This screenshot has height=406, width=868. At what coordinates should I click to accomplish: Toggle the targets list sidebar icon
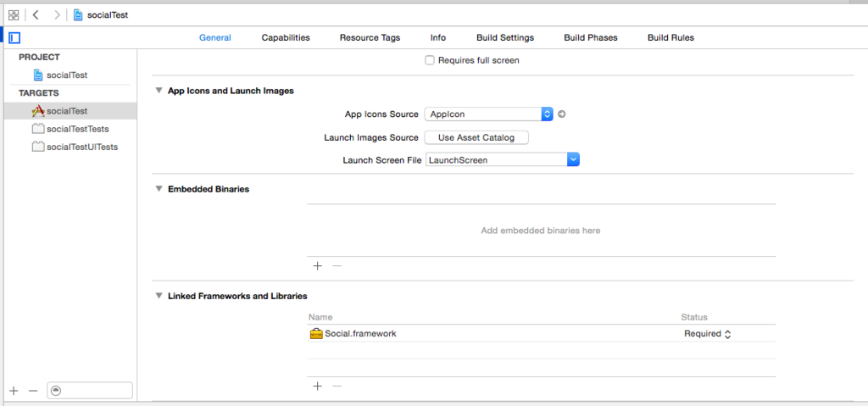pyautogui.click(x=15, y=37)
